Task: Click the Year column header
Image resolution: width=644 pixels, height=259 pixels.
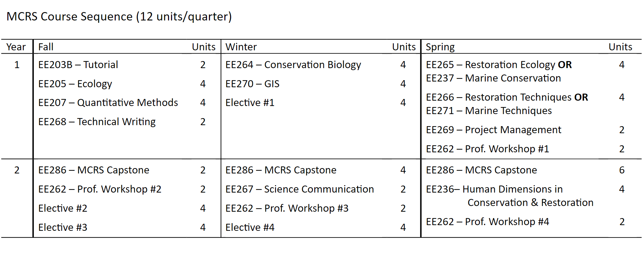Action: tap(16, 47)
